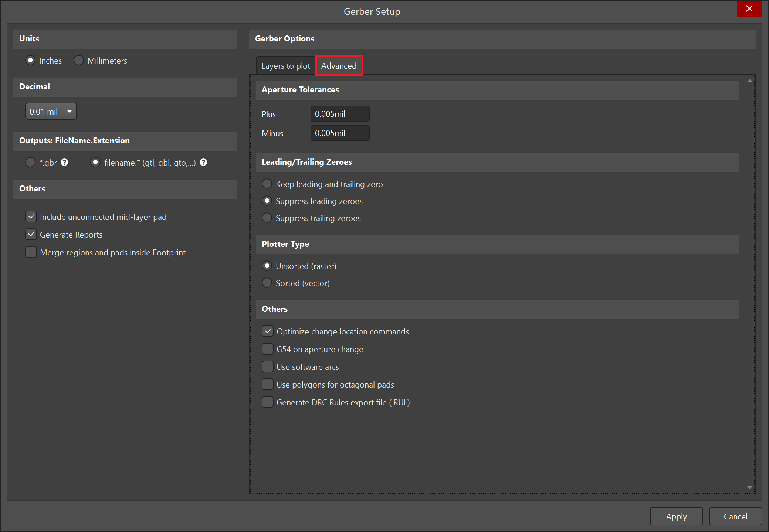The width and height of the screenshot is (769, 532).
Task: Close the Gerber Setup dialog
Action: click(749, 8)
